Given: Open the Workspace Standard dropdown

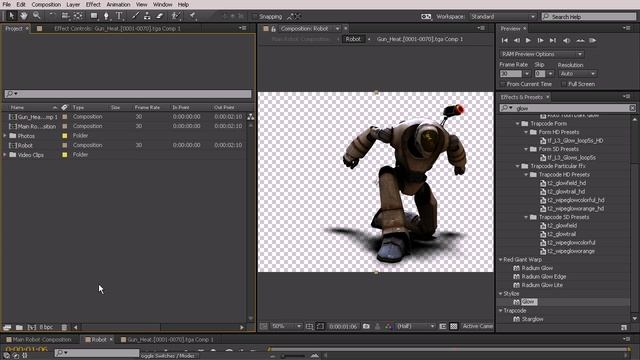Looking at the screenshot, I should [502, 17].
